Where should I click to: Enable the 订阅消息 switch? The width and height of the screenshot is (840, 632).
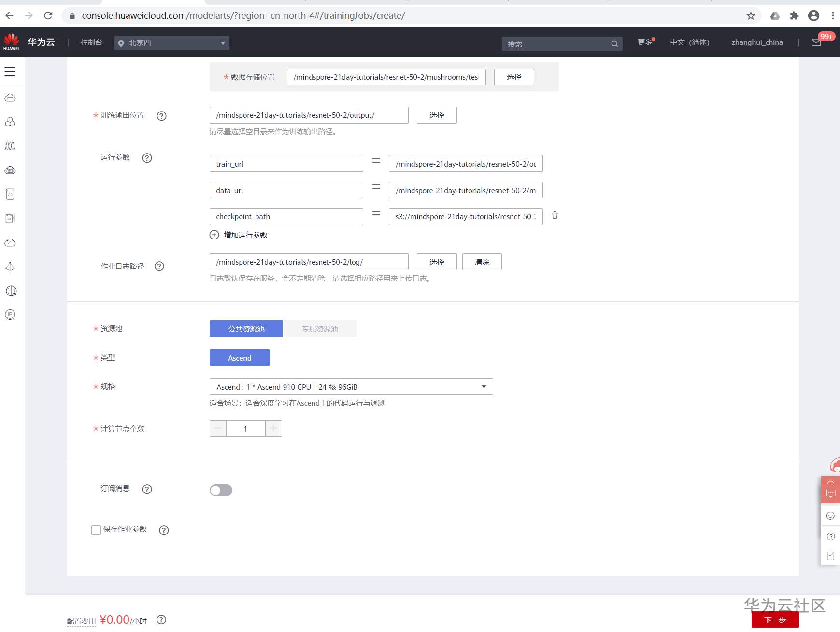point(221,490)
